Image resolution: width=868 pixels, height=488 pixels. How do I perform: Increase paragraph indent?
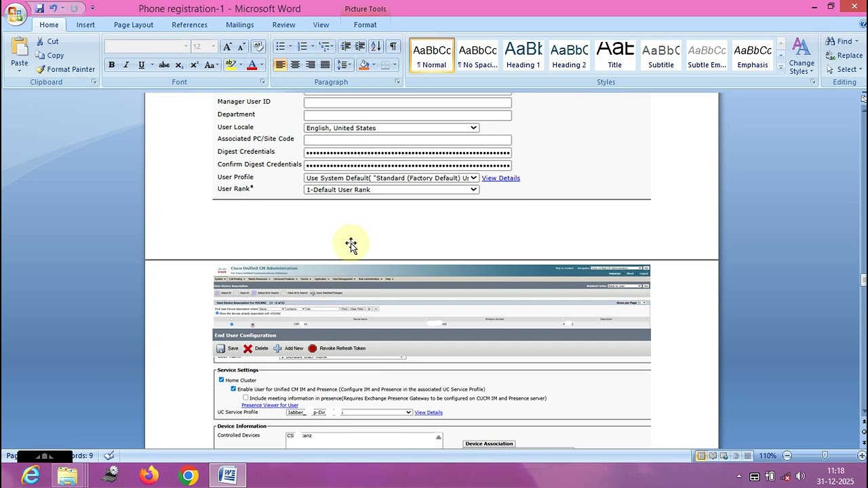pos(360,47)
